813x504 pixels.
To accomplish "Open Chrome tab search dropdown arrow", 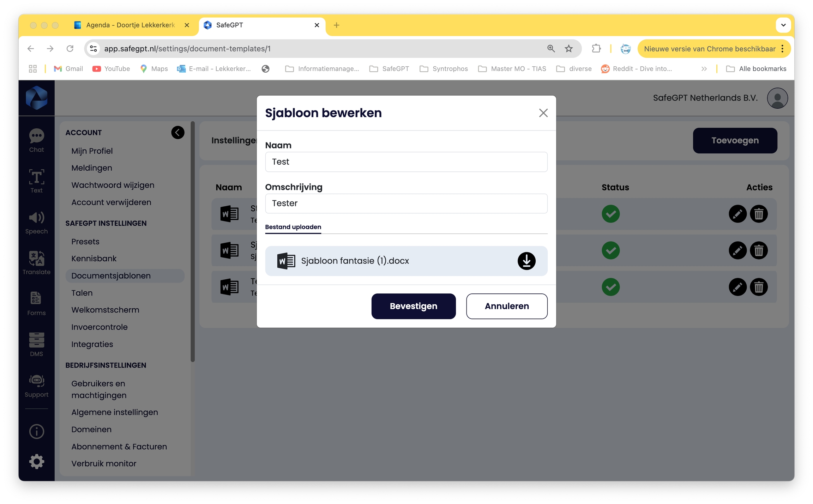I will click(x=783, y=25).
